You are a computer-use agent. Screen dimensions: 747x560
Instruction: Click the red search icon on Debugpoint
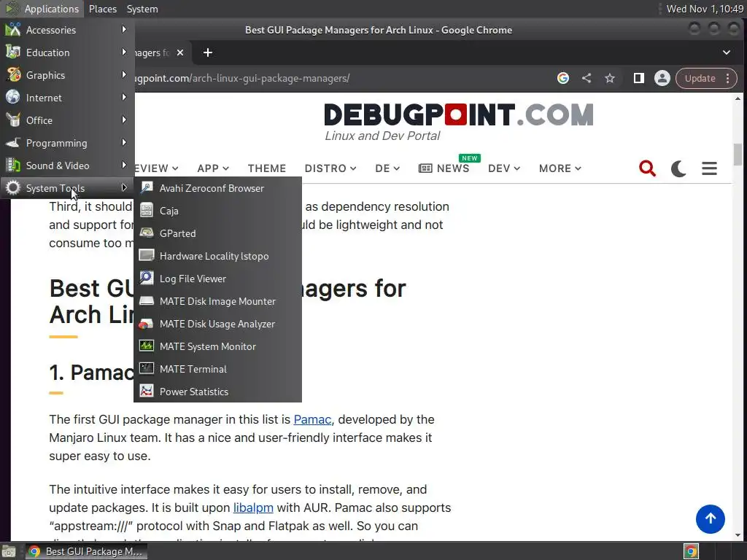[x=647, y=168]
